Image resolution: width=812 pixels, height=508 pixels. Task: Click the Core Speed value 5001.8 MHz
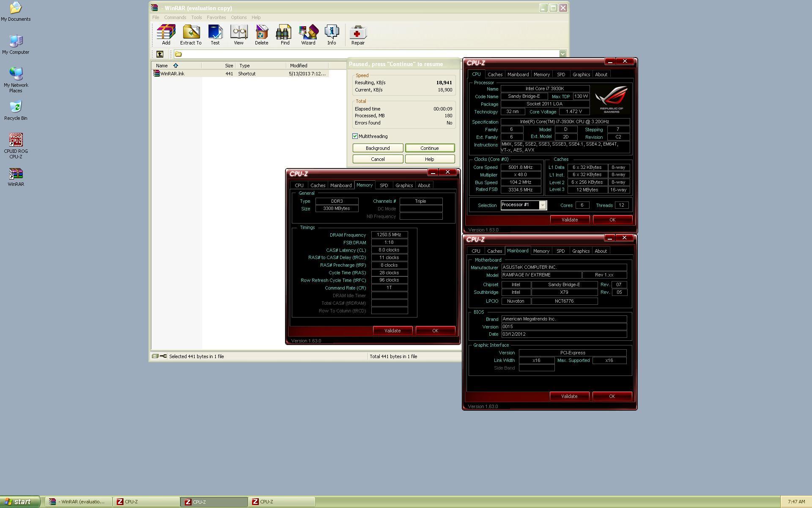(521, 167)
